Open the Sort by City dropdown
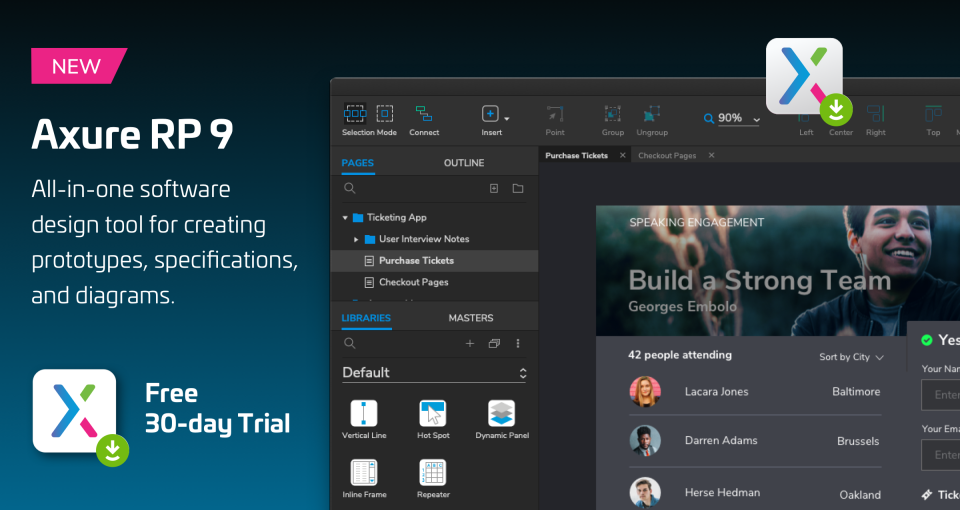960x510 pixels. [851, 357]
